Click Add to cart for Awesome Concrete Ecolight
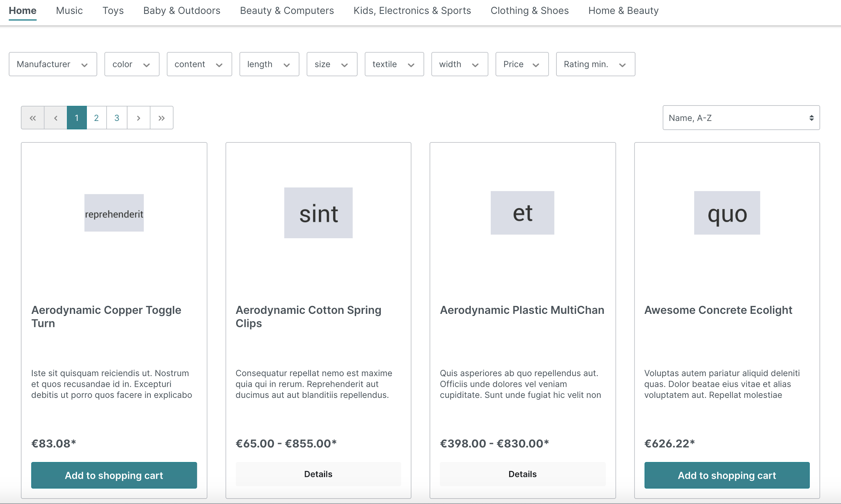This screenshot has width=841, height=504. [727, 474]
